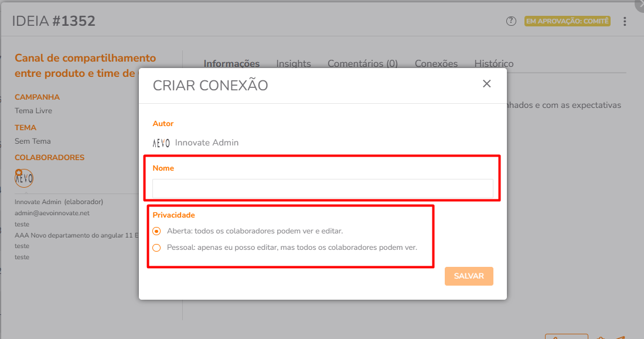Click the AEVO author logo in dialog
The image size is (644, 339).
tap(161, 143)
